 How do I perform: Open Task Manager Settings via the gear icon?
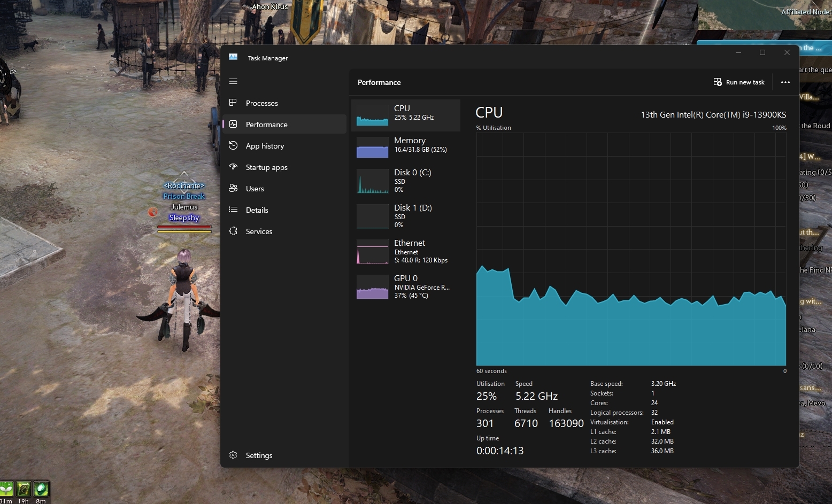tap(233, 455)
